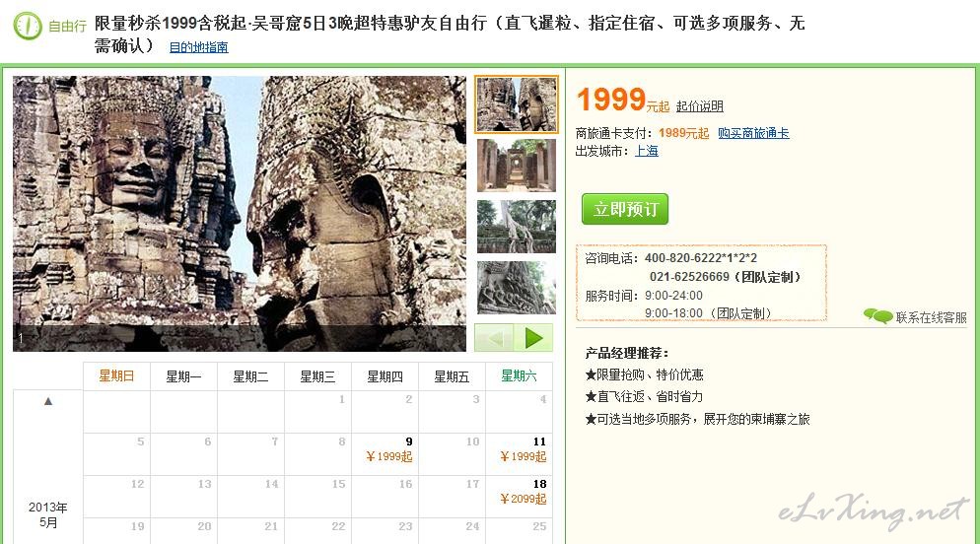
Task: Click the green 自由行 clock icon
Action: point(28,26)
